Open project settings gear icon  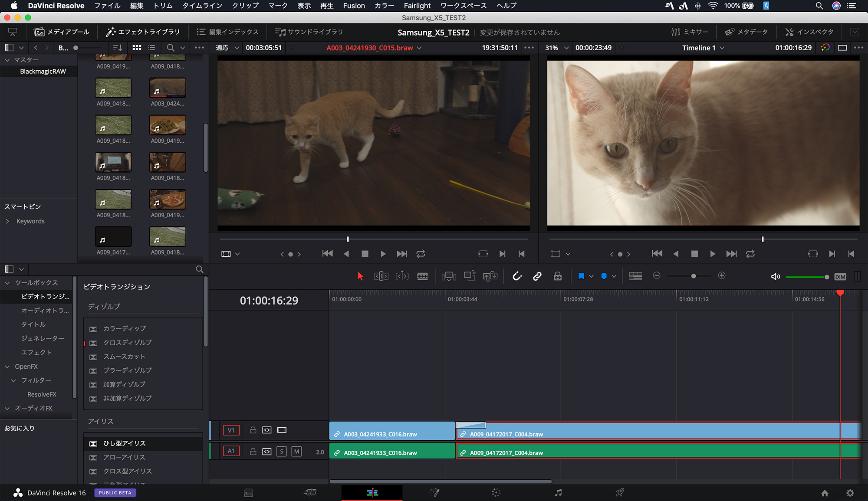850,493
